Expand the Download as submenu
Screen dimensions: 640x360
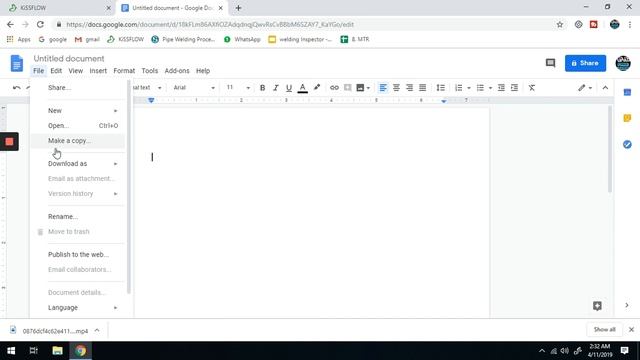[78, 164]
